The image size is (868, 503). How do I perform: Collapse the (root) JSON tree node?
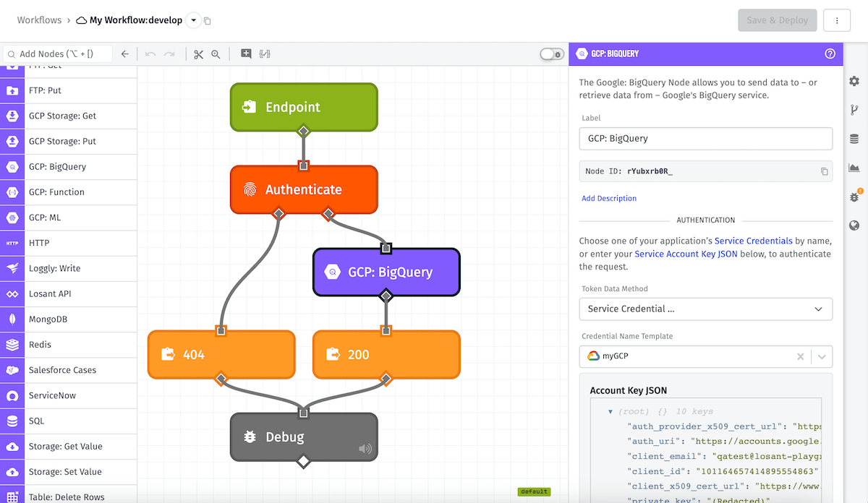point(610,411)
